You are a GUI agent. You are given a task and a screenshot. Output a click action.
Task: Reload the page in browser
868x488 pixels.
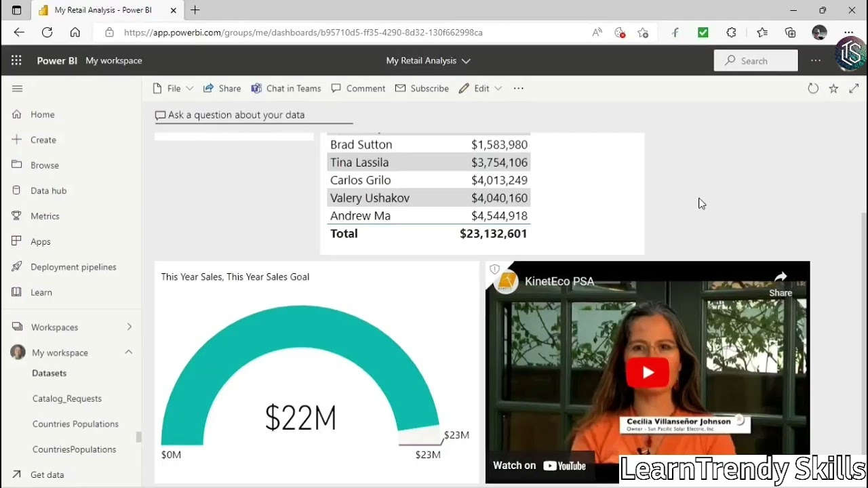(47, 32)
